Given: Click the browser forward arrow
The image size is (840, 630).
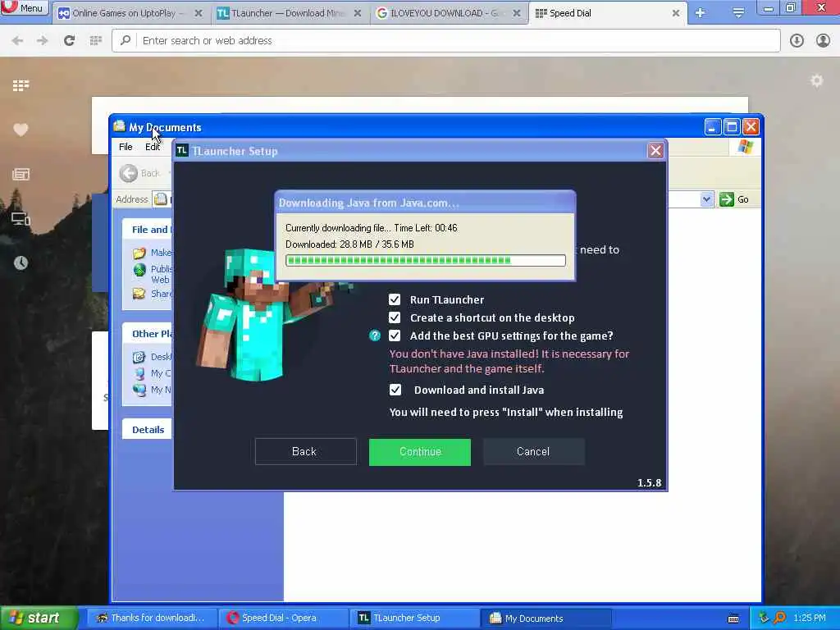Looking at the screenshot, I should (43, 40).
